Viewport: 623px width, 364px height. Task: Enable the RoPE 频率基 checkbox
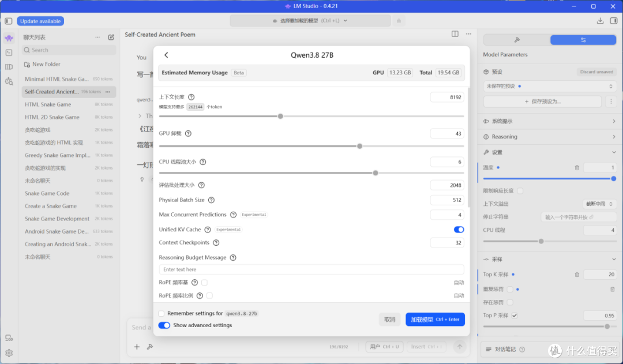(x=204, y=283)
